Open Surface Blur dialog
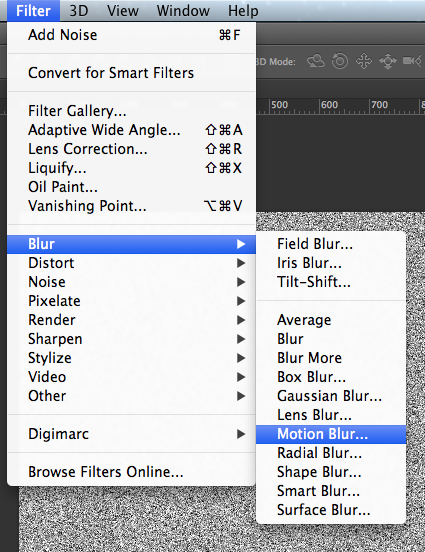The image size is (425, 552). coord(331,510)
